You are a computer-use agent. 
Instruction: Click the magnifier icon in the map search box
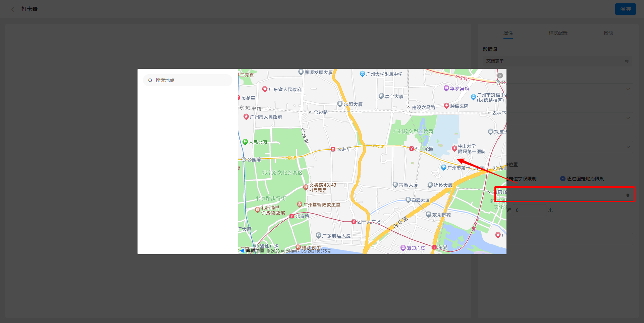coord(150,80)
